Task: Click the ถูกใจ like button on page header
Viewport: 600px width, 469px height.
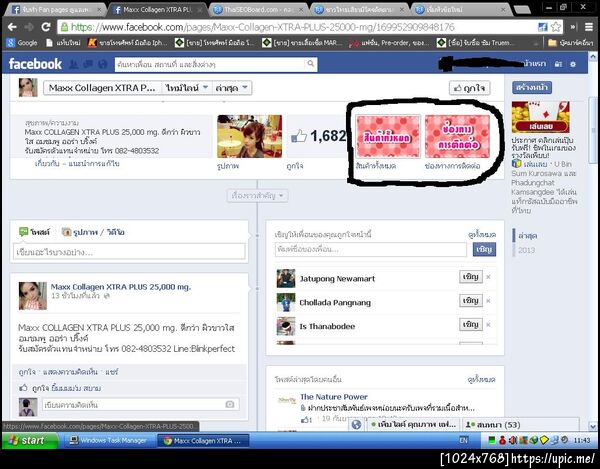Action: (x=470, y=88)
